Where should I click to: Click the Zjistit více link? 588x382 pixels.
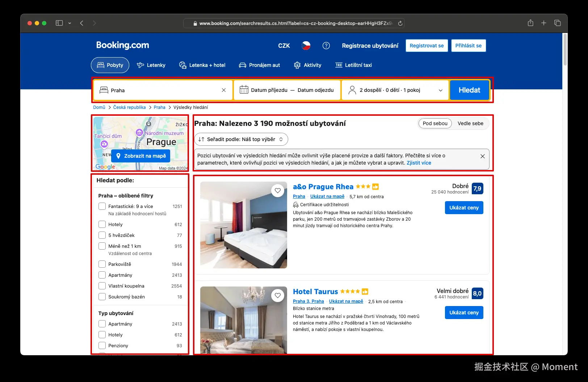coord(419,163)
